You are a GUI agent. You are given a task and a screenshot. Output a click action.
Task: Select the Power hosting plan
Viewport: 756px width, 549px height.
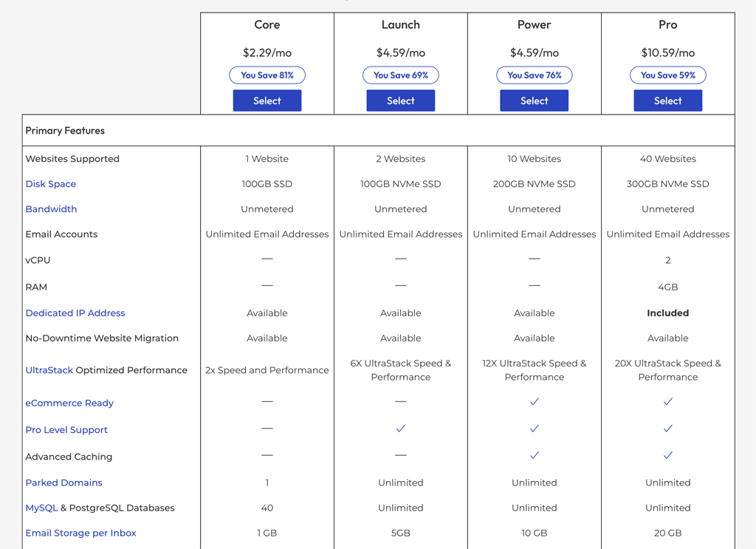click(534, 100)
